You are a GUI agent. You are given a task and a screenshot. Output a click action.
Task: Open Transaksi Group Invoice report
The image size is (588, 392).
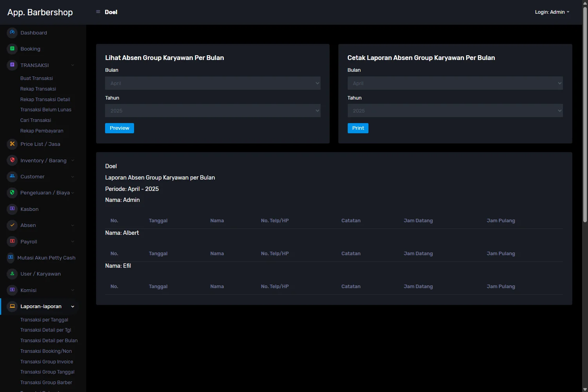click(x=47, y=362)
